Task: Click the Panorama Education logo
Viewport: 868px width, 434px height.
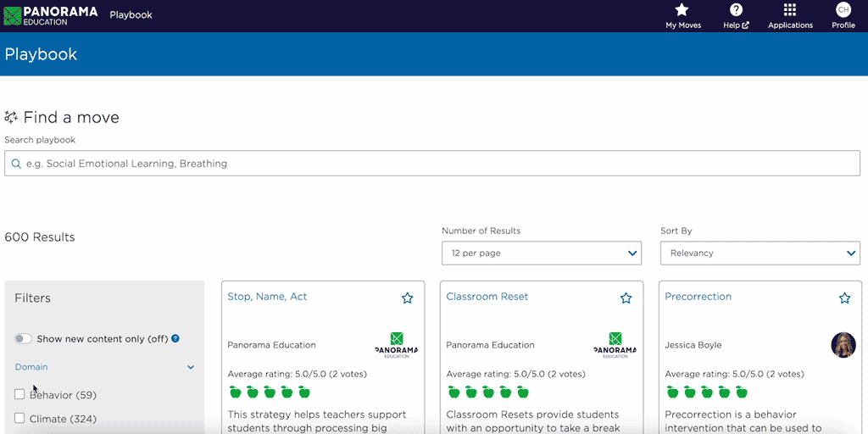Action: (51, 15)
